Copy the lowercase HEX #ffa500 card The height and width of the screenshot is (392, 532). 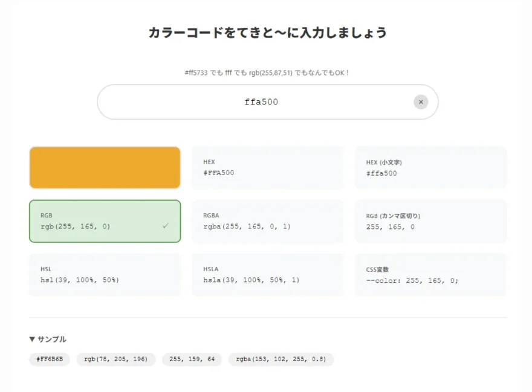[x=430, y=167]
